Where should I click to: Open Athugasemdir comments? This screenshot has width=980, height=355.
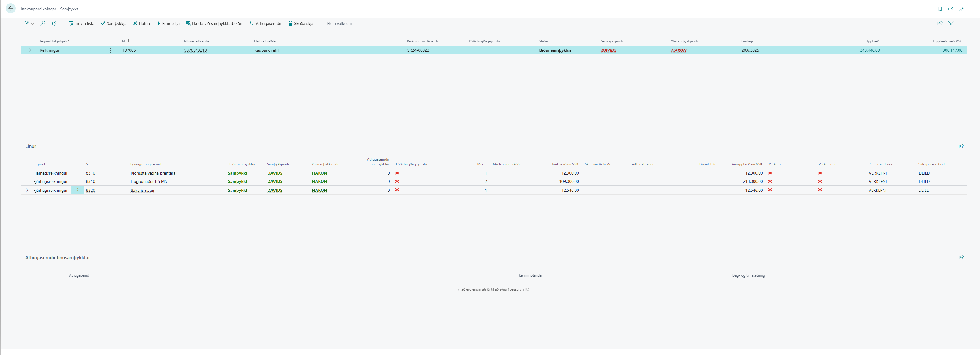(x=265, y=23)
